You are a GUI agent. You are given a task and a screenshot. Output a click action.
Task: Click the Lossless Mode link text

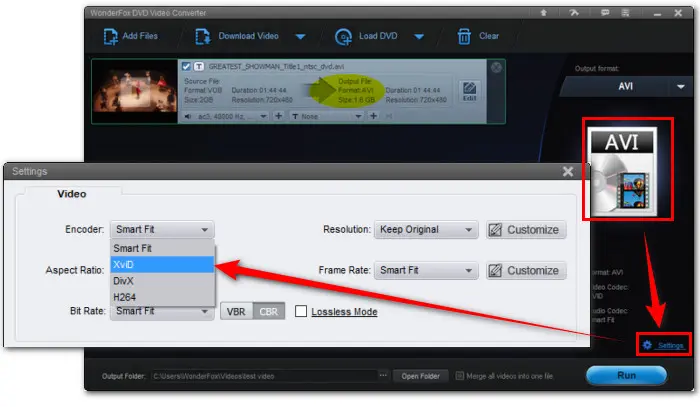pyautogui.click(x=344, y=312)
